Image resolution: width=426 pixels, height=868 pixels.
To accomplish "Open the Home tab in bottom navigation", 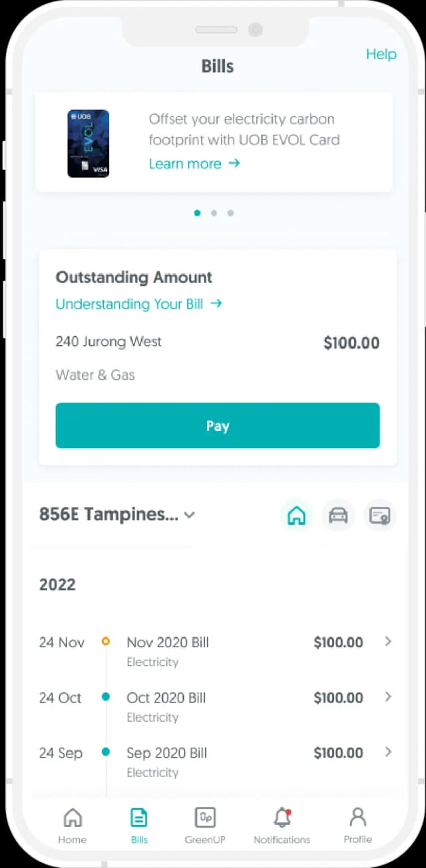I will (72, 825).
